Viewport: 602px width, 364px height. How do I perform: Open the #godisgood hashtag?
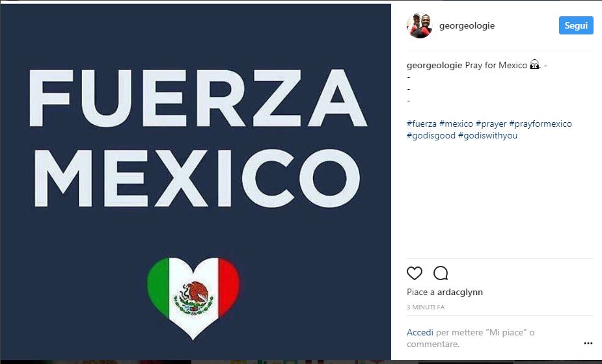[431, 135]
